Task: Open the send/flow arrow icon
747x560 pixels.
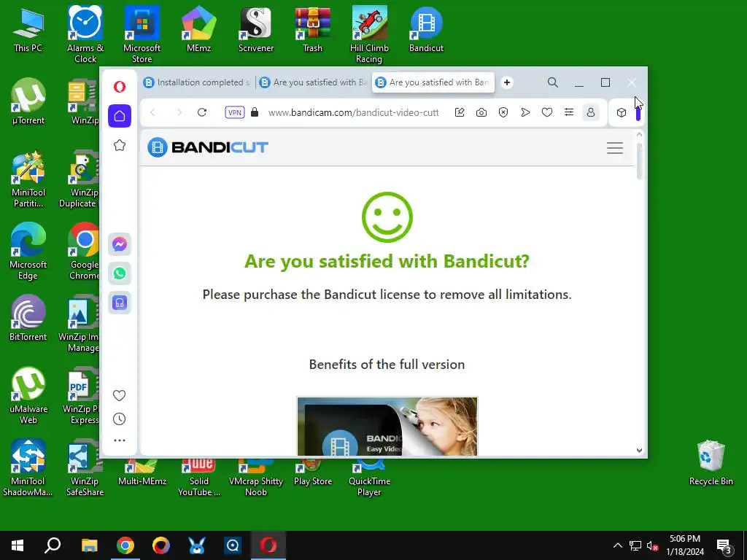Action: (525, 112)
